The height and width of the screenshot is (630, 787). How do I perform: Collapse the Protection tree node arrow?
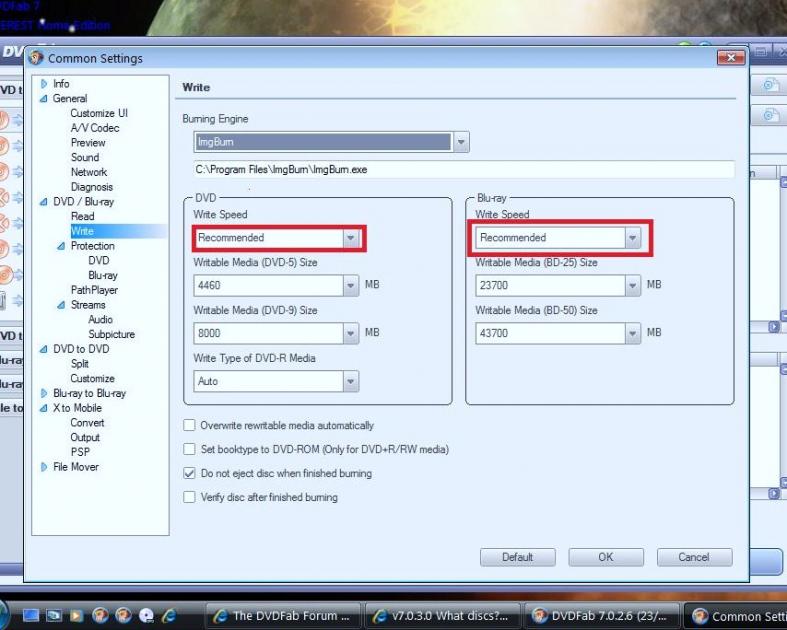click(x=61, y=246)
